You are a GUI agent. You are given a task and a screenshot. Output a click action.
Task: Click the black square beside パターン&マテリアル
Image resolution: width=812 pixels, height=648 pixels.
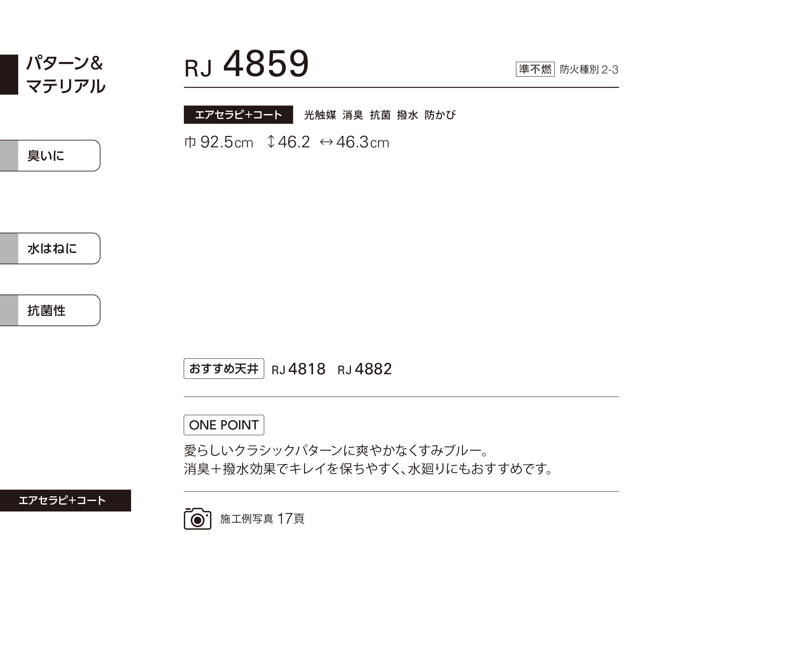[9, 74]
